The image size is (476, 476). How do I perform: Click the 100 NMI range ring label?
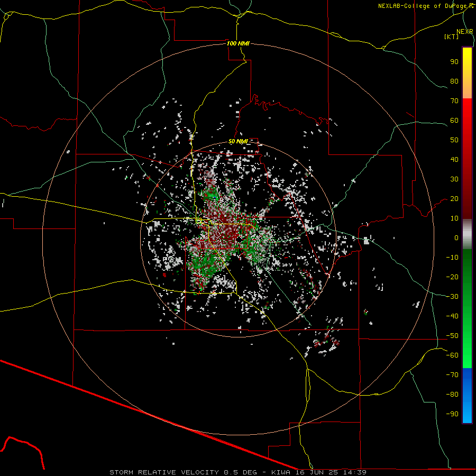click(x=238, y=43)
